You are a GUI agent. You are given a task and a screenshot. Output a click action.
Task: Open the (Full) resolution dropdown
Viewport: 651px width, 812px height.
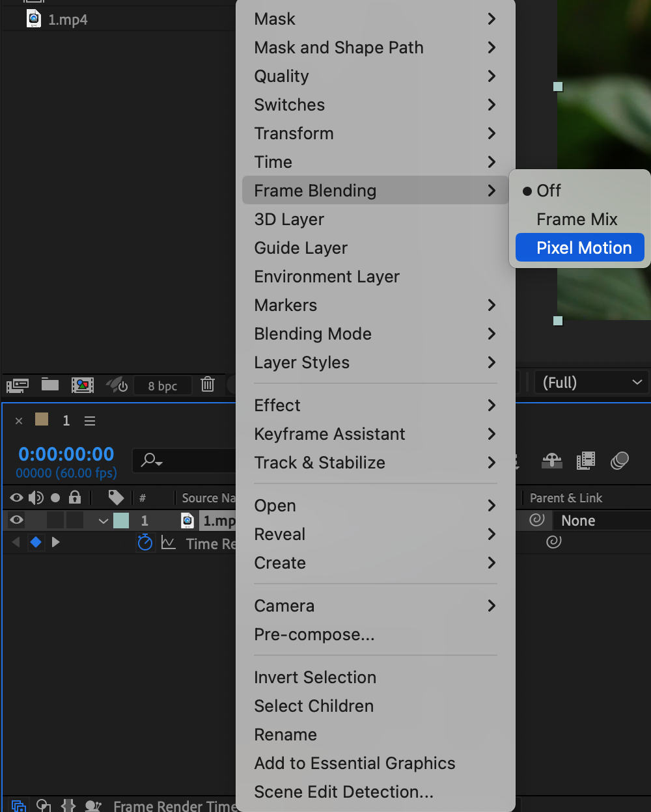pyautogui.click(x=592, y=383)
